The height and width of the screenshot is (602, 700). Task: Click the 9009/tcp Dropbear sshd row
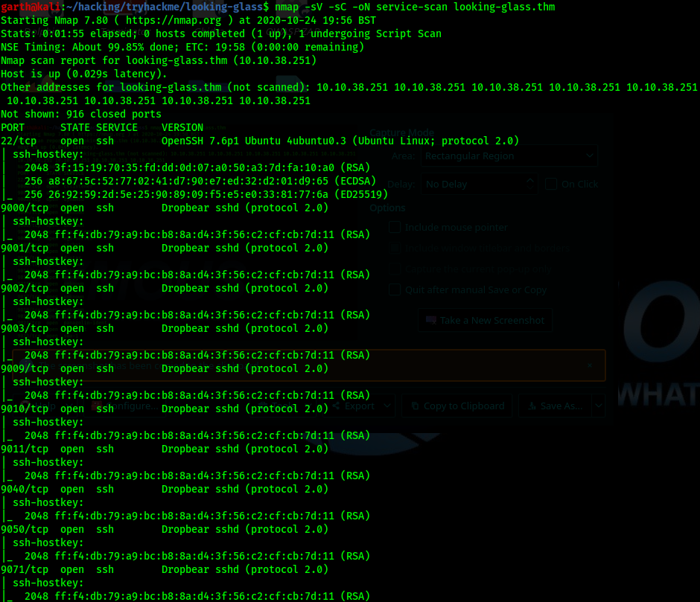click(x=165, y=368)
